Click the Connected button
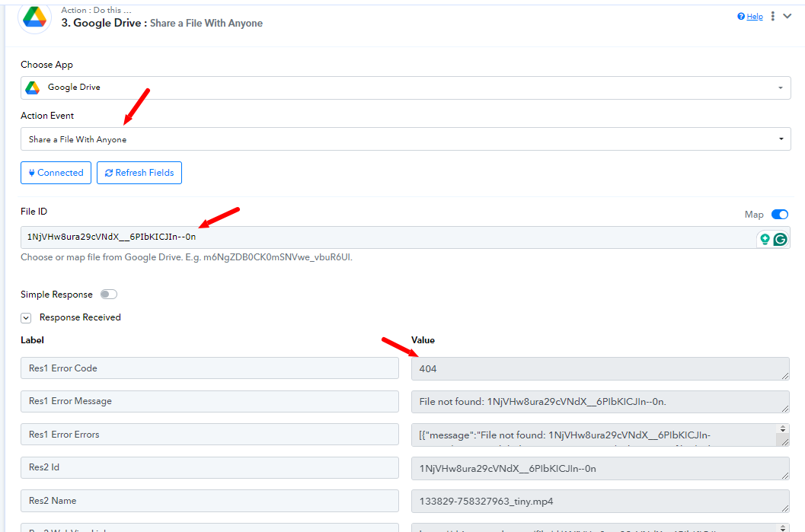This screenshot has height=532, width=805. (x=56, y=173)
